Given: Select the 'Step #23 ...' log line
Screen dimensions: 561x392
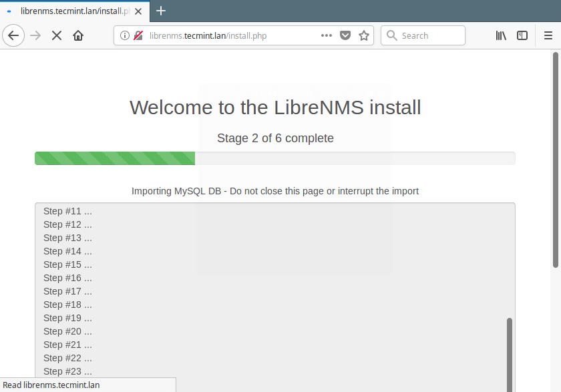Looking at the screenshot, I should coord(67,371).
